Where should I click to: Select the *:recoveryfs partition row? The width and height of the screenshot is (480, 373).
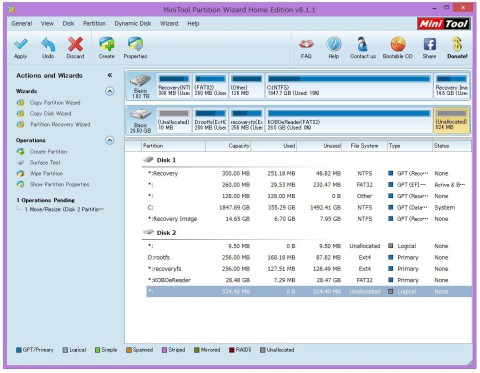(309, 269)
